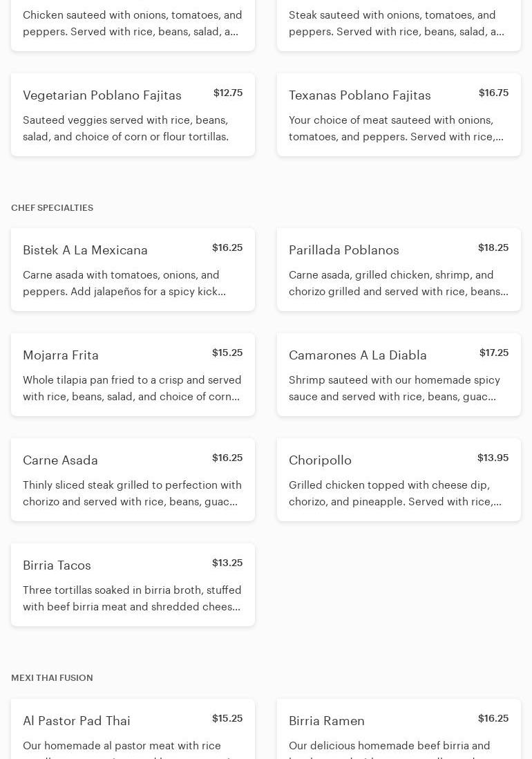Choose Birria Ramen from Mexi Thai Fusion
Screen dimensions: 532x759
(x=399, y=730)
